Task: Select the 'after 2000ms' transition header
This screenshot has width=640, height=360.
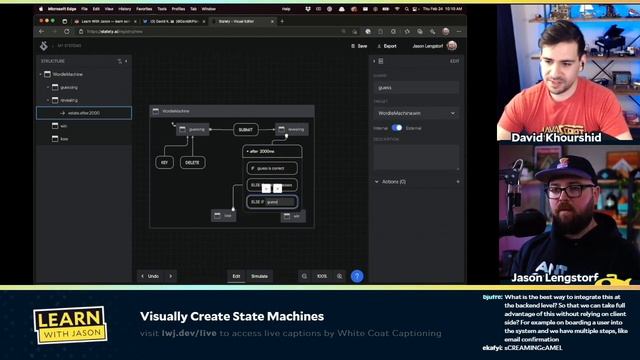Action: coord(272,151)
